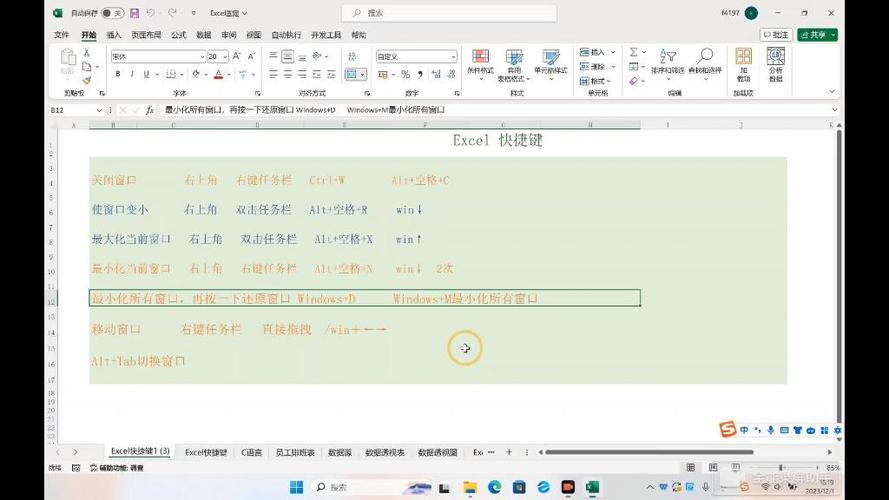This screenshot has width=889, height=500.
Task: Collapse the ribbon with the chevron
Action: point(832,91)
